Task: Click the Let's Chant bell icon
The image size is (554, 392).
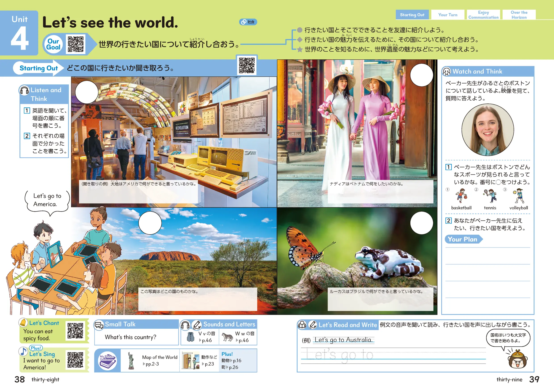Action: tap(23, 323)
